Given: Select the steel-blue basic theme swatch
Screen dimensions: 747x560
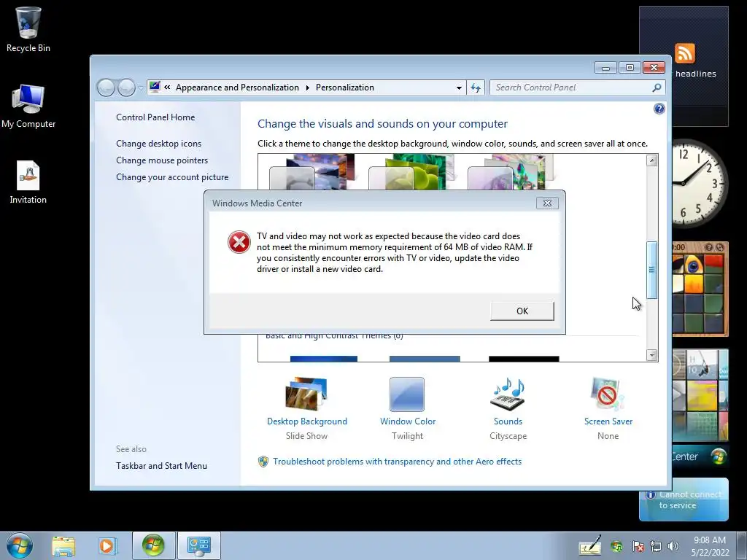Looking at the screenshot, I should click(x=425, y=359).
